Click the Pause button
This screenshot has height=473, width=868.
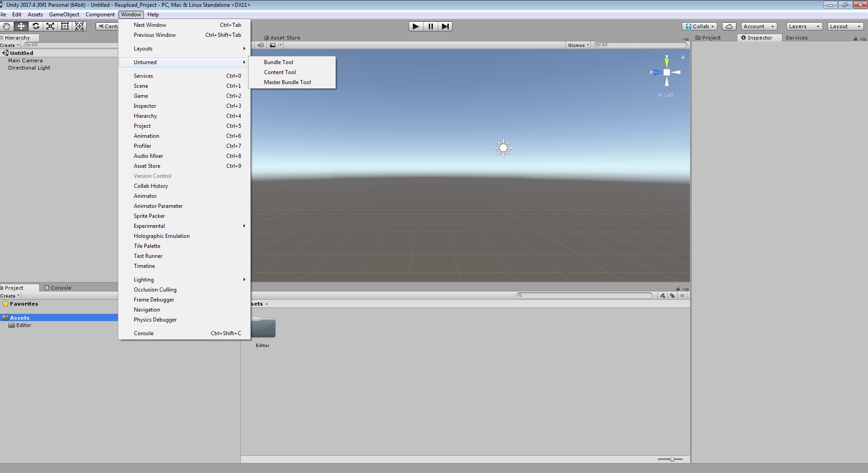431,26
